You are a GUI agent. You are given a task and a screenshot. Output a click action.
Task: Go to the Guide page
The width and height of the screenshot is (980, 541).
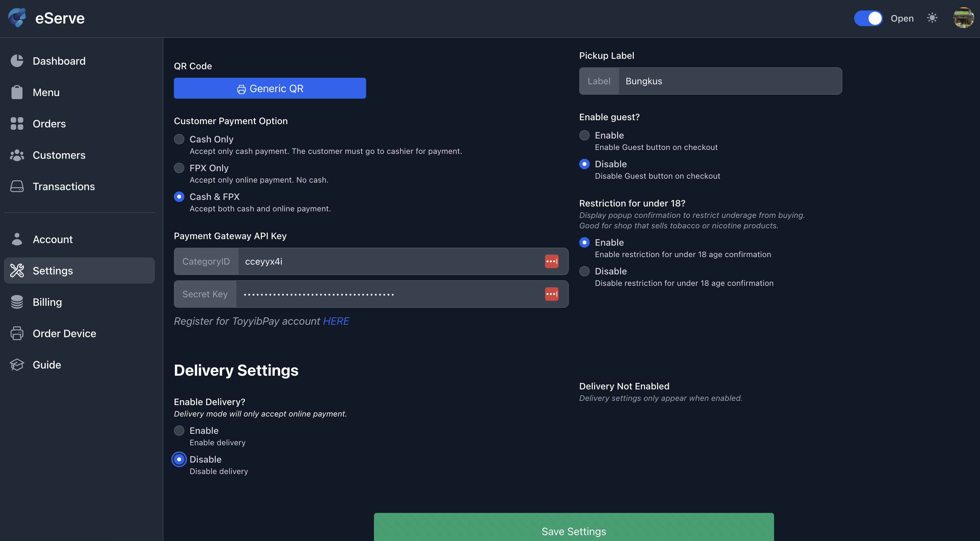coord(47,365)
